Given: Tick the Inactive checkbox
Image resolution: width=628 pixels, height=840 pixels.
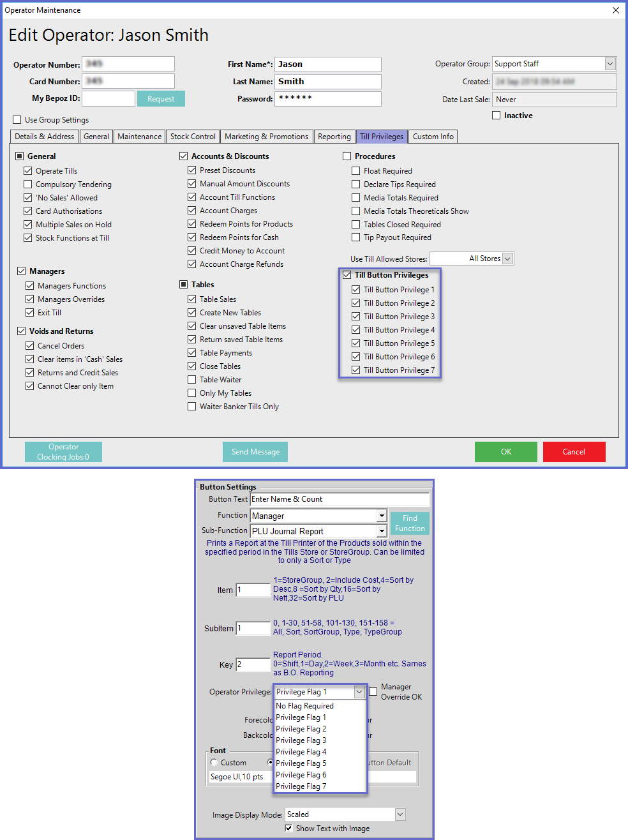Looking at the screenshot, I should coord(497,116).
